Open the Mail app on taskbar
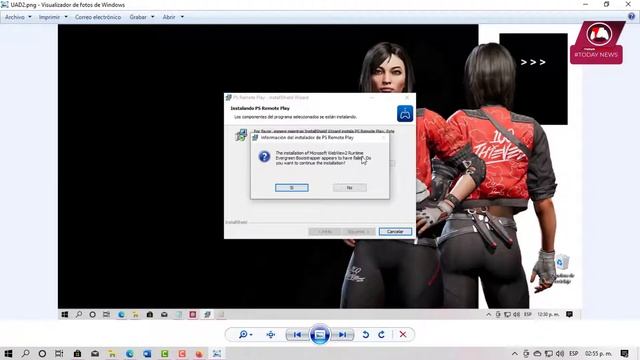The image size is (640, 360). pyautogui.click(x=95, y=353)
